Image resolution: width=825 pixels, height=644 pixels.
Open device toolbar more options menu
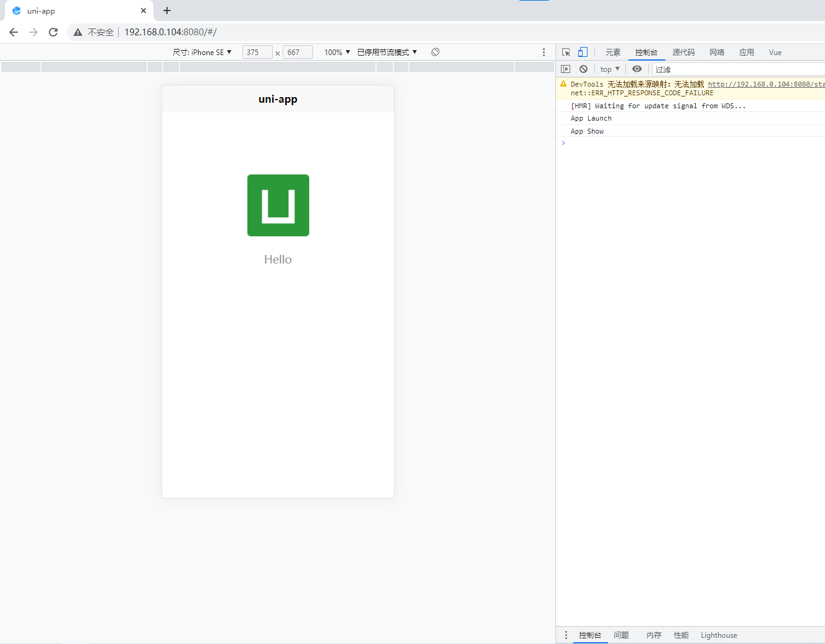(x=544, y=53)
